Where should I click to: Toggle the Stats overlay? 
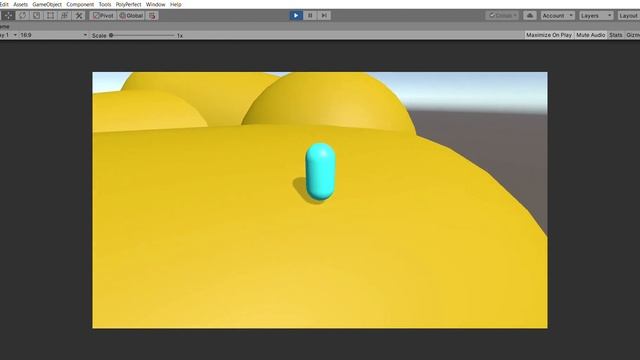[x=616, y=35]
